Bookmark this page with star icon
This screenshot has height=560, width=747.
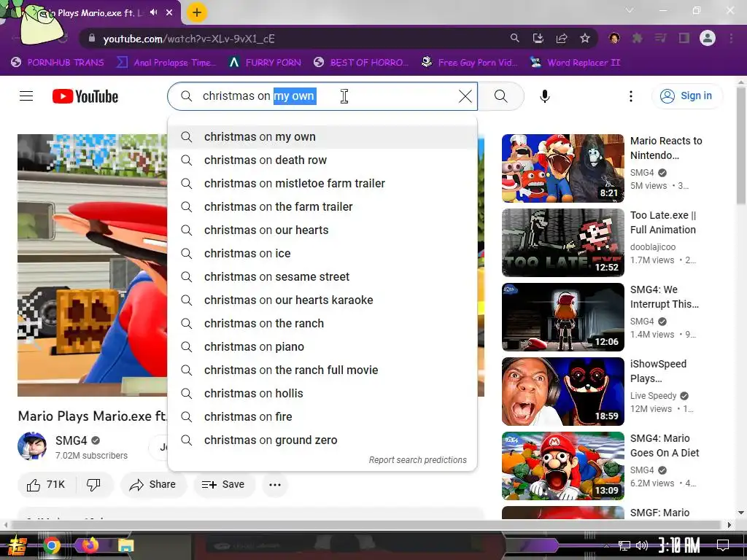click(585, 38)
